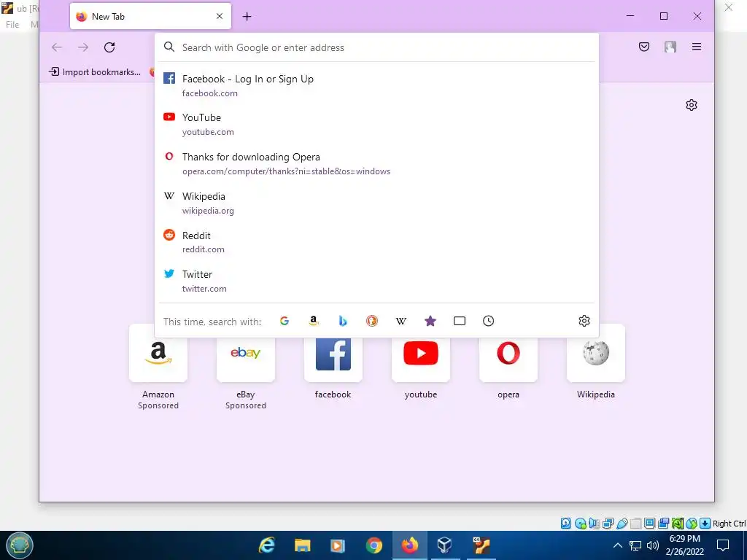
Task: Open the File menu of VirtualBox window
Action: pos(12,24)
